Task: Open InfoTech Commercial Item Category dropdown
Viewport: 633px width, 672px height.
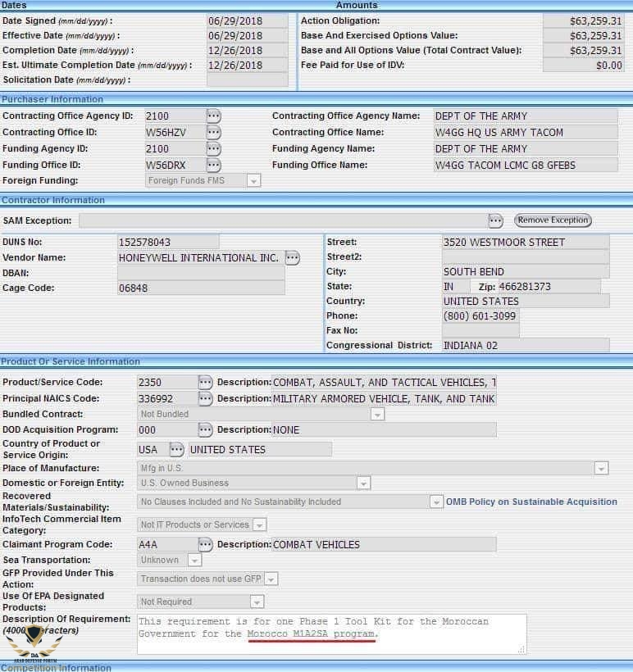Action: (259, 524)
